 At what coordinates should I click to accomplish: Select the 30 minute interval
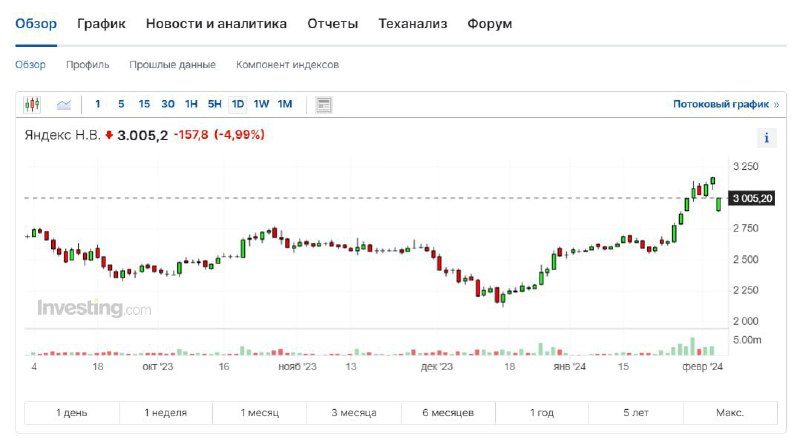point(168,104)
